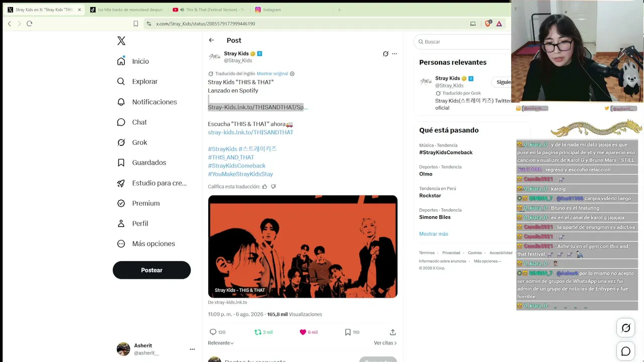Screen dimensions: 644x362
Task: Open the #StrayKids hashtag in the post
Action: 222,149
